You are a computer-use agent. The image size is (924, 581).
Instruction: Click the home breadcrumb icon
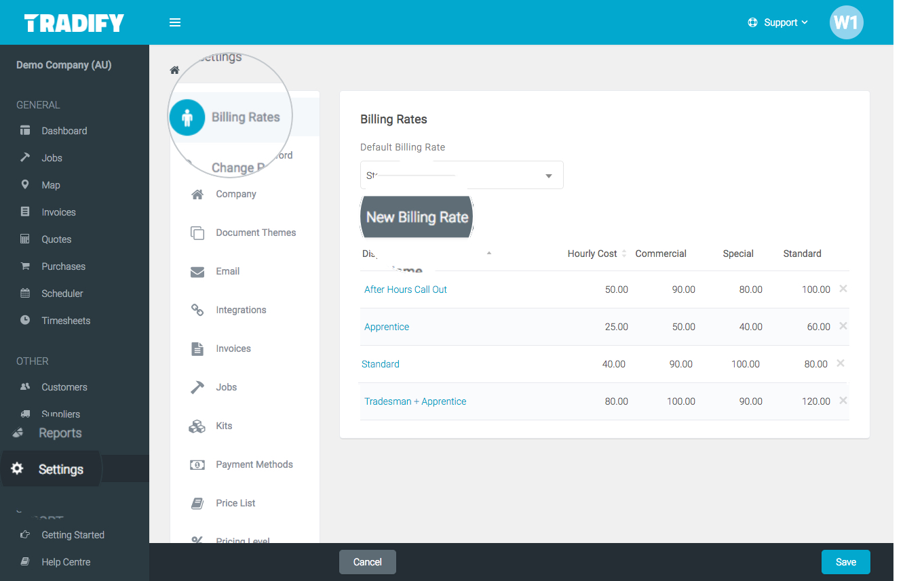pyautogui.click(x=174, y=70)
